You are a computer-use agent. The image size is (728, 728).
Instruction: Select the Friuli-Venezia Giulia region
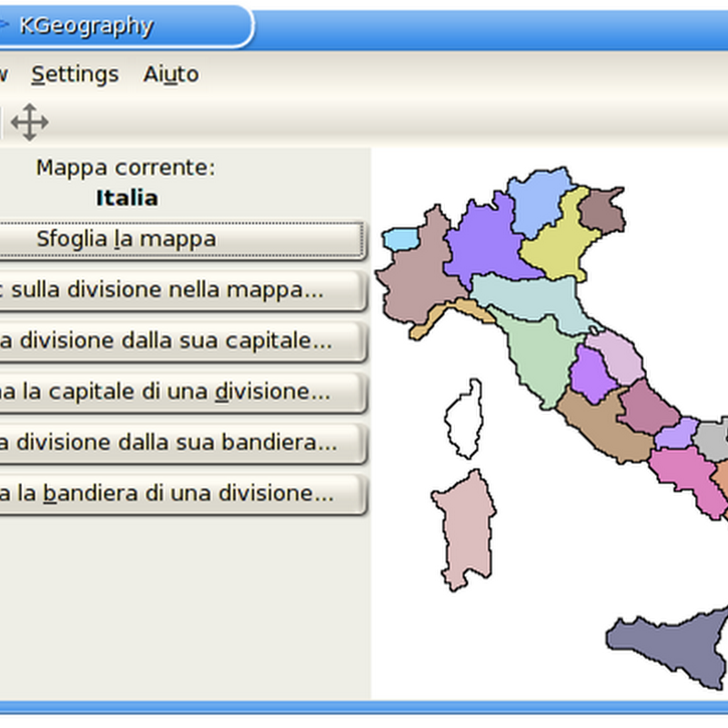(x=602, y=211)
